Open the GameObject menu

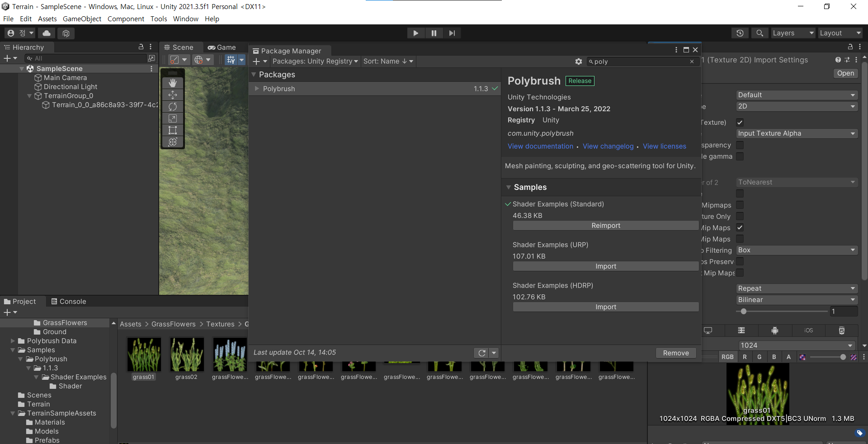[82, 19]
